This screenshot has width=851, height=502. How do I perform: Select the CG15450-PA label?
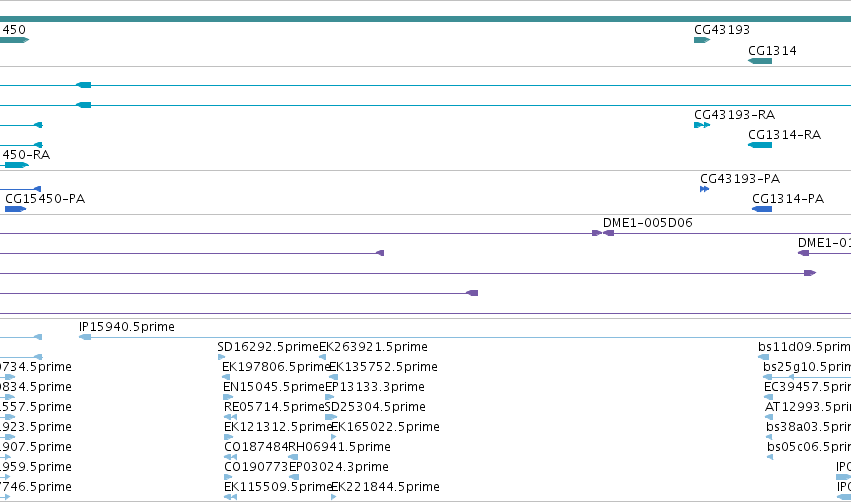pyautogui.click(x=45, y=199)
